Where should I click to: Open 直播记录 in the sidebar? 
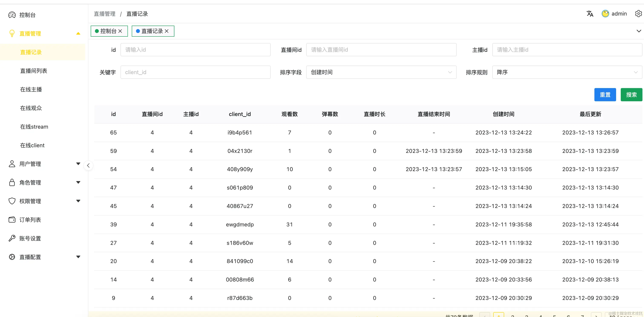pos(43,52)
